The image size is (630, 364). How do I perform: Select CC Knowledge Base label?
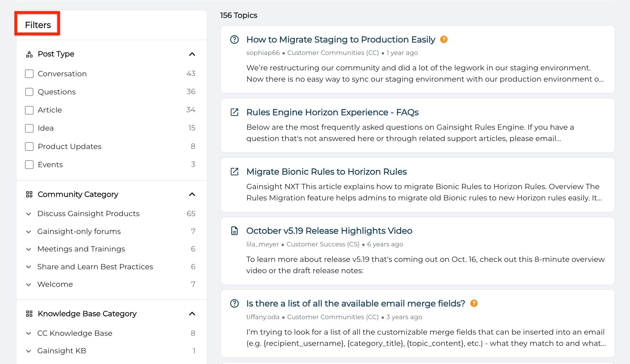[x=75, y=333]
